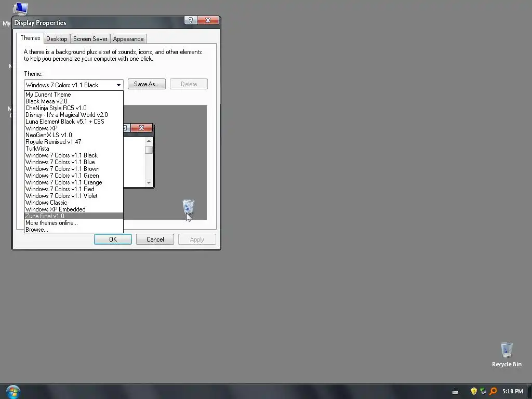532x399 pixels.
Task: Select Windows 7 Colors v1.1 Blue
Action: (74, 162)
